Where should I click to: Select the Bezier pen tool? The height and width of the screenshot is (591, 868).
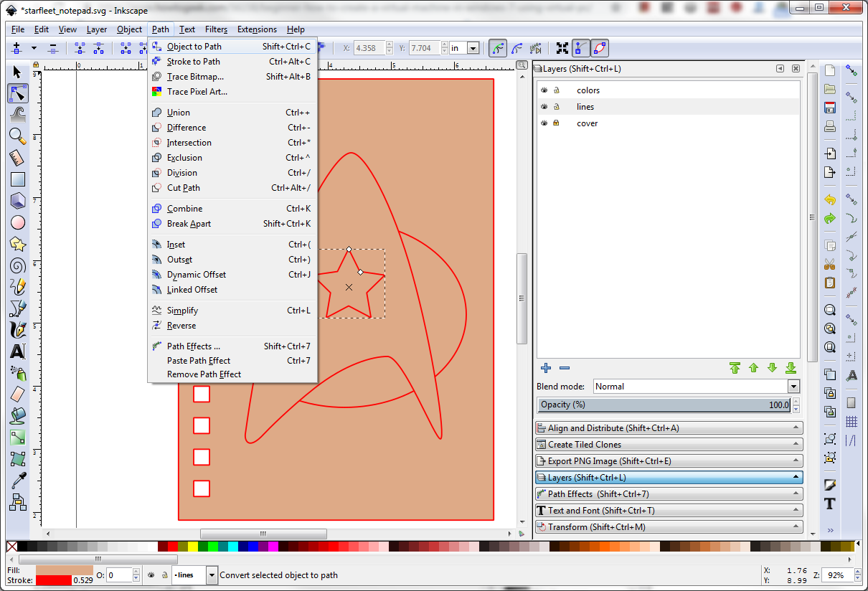[18, 308]
